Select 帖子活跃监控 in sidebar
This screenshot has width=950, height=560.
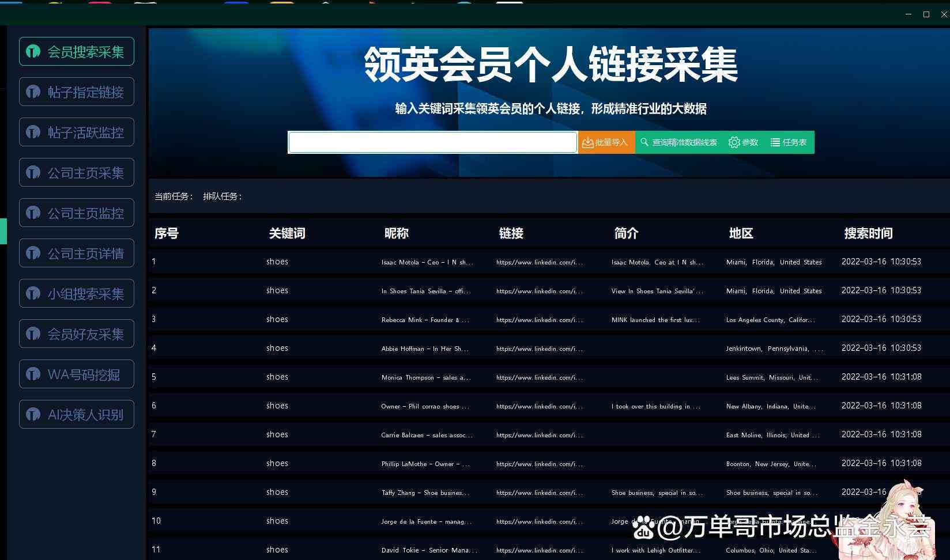click(77, 132)
